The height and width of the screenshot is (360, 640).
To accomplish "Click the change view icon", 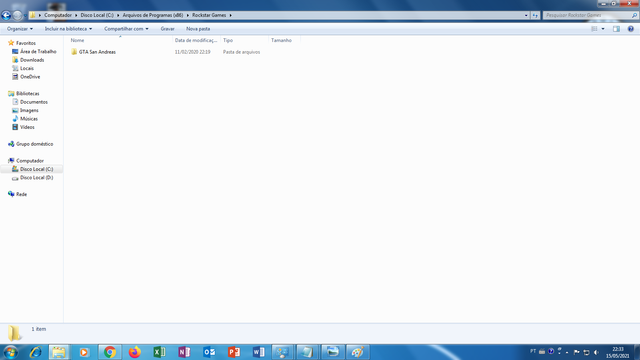I will 594,29.
